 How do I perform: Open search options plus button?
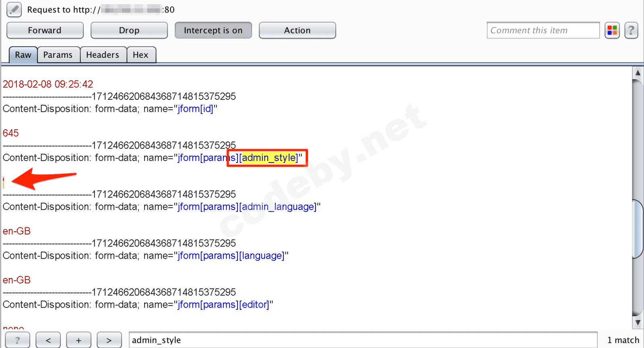pyautogui.click(x=78, y=340)
